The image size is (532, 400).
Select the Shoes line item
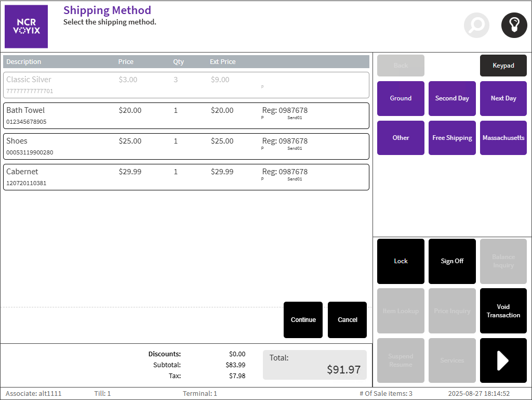[186, 146]
